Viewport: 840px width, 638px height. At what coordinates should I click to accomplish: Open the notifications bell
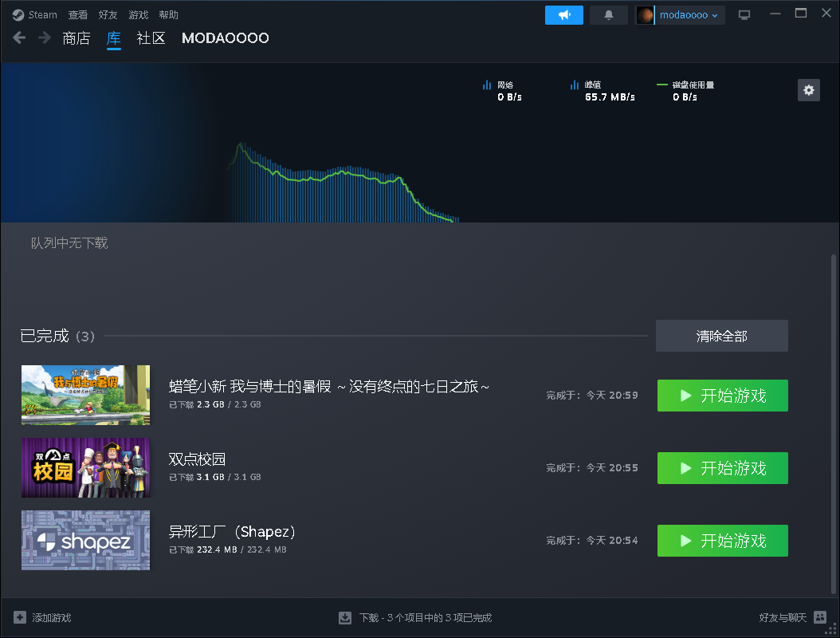(609, 15)
